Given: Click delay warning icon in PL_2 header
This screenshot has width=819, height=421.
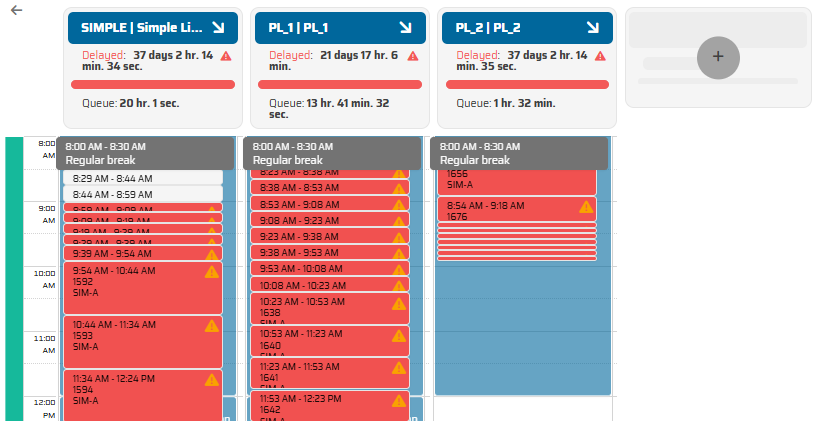Looking at the screenshot, I should [x=600, y=56].
